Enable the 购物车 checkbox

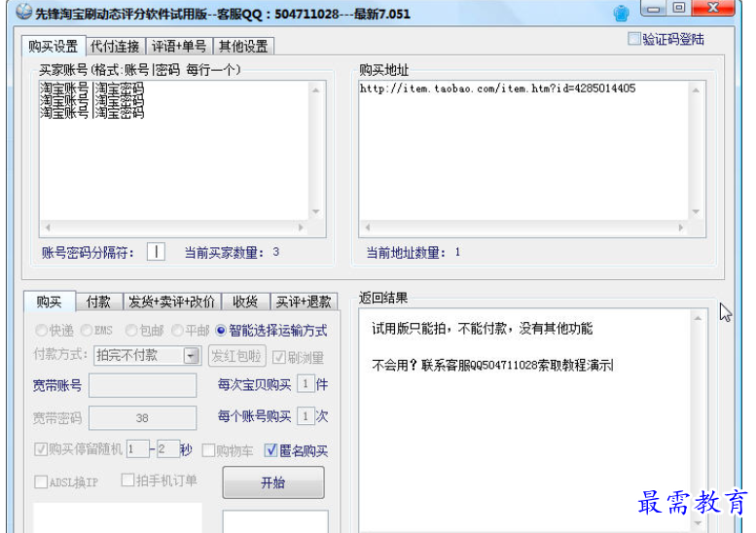click(208, 450)
